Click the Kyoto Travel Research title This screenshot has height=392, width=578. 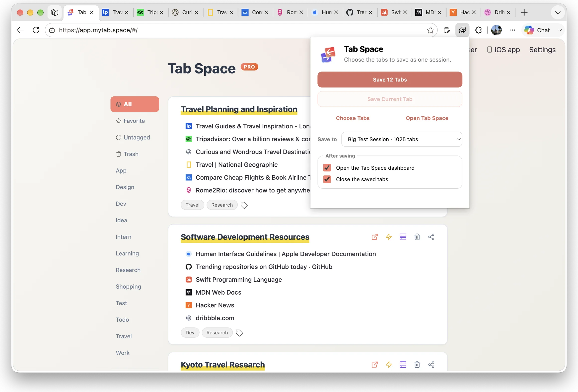[x=223, y=365]
